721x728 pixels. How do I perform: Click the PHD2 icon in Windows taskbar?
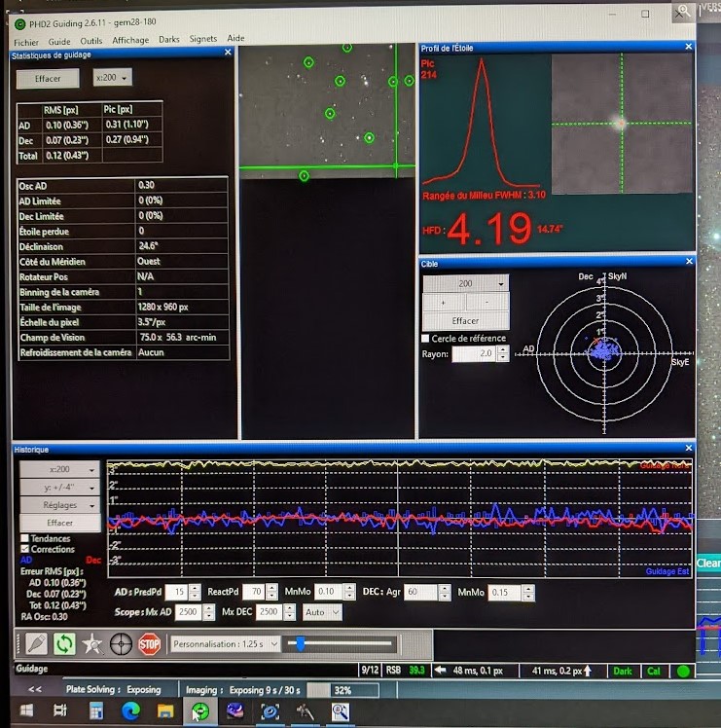[x=200, y=710]
